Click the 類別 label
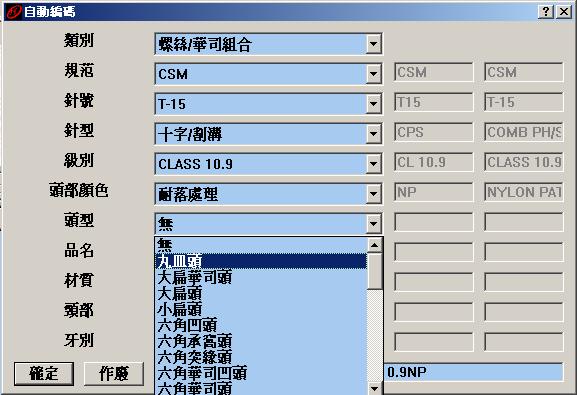Image resolution: width=577 pixels, height=395 pixels. coord(79,40)
